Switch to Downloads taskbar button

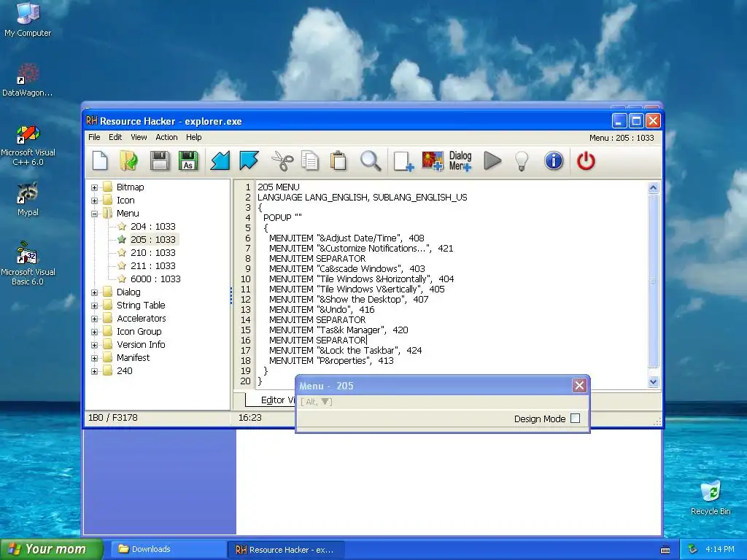tap(169, 549)
